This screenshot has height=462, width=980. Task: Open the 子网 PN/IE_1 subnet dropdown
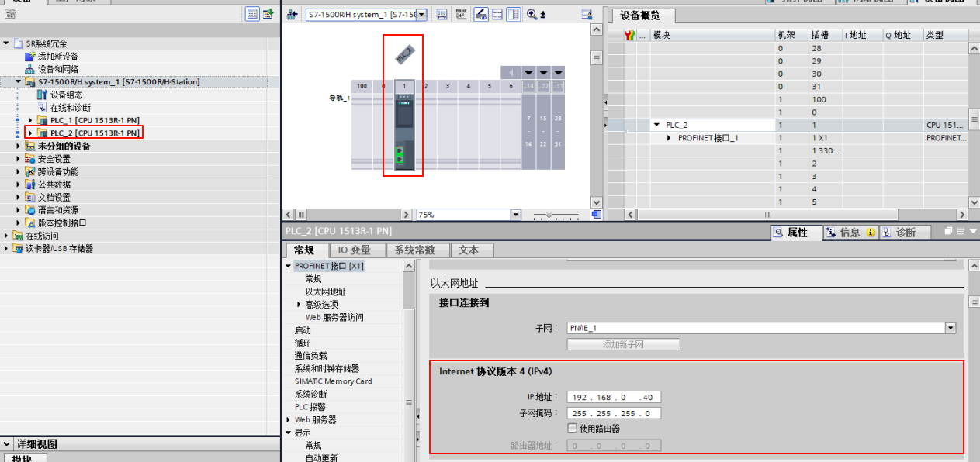(951, 329)
